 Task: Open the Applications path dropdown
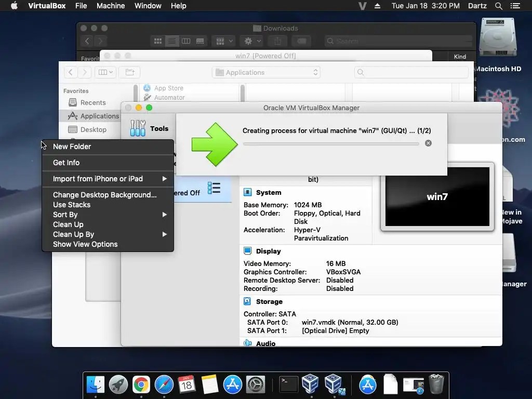tap(267, 72)
